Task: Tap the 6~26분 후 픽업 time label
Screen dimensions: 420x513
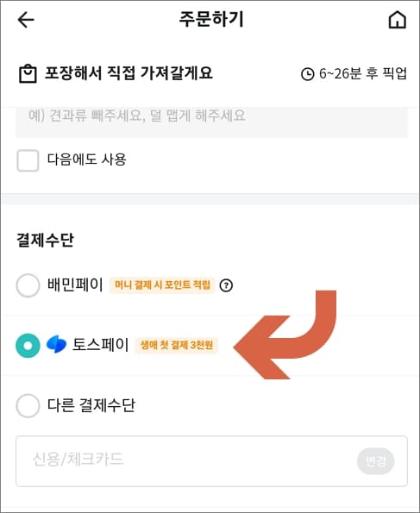Action: click(x=363, y=73)
